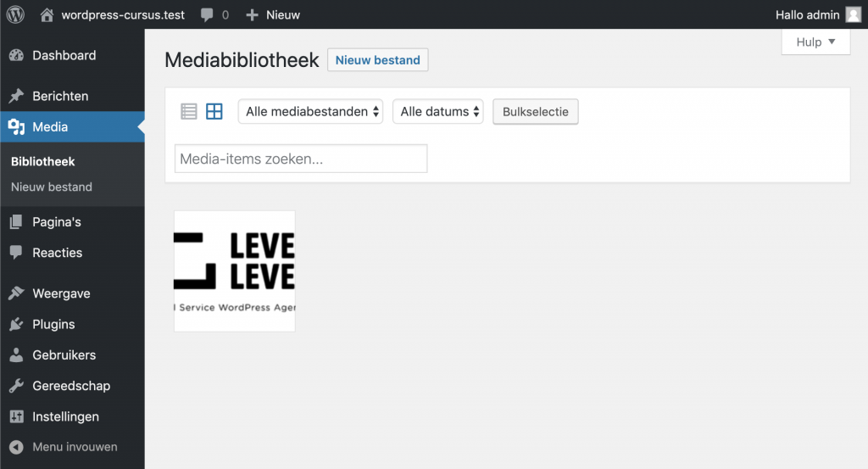Click the Nieuw bestand button
Screen dimensions: 868x469
[377, 60]
